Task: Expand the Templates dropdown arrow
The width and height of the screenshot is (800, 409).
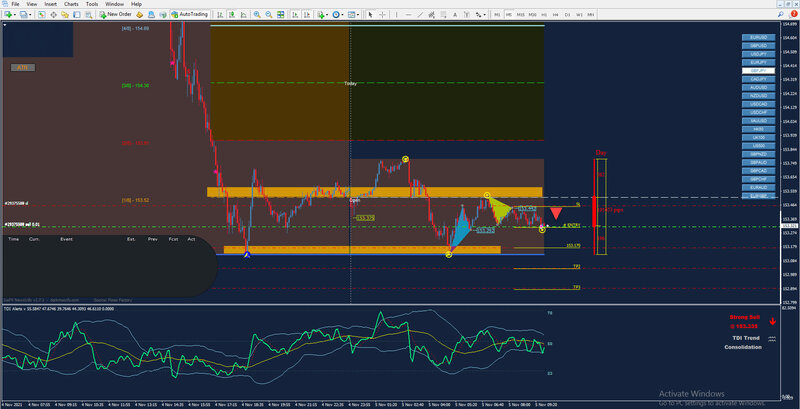Action: (358, 15)
